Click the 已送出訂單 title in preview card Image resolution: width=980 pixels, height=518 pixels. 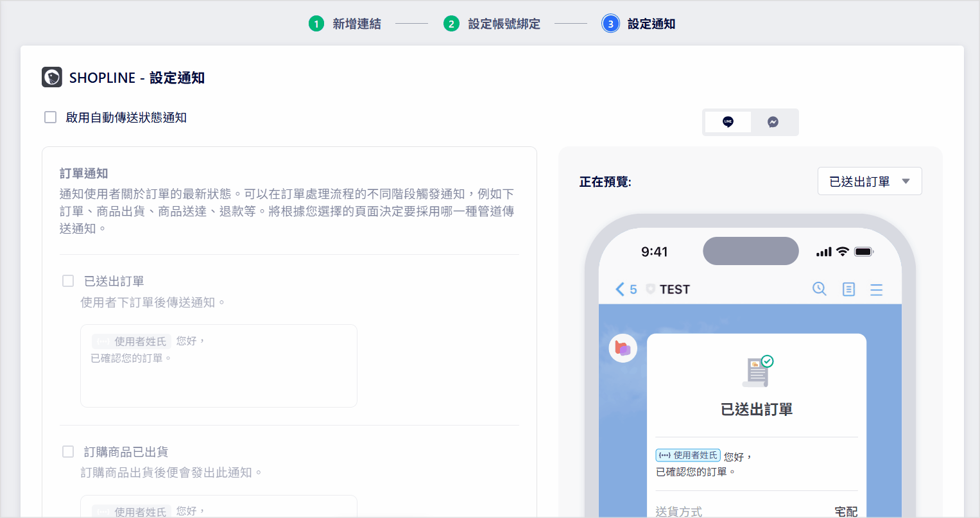757,410
